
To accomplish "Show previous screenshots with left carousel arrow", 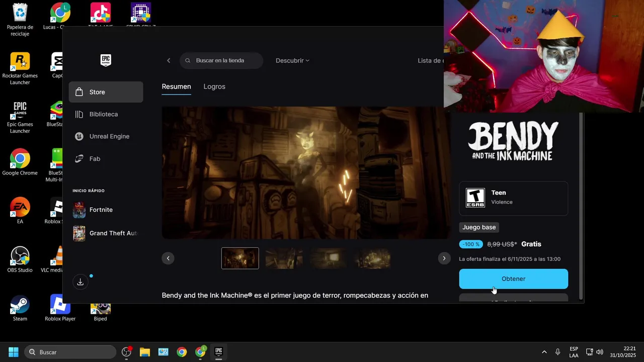I will (168, 258).
